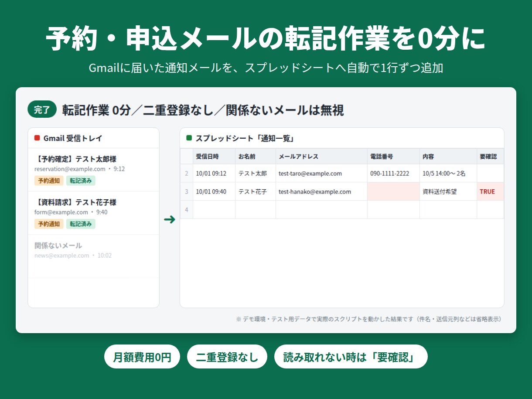The image size is (532, 399).
Task: Select the 要確認 column header
Action: 490,157
